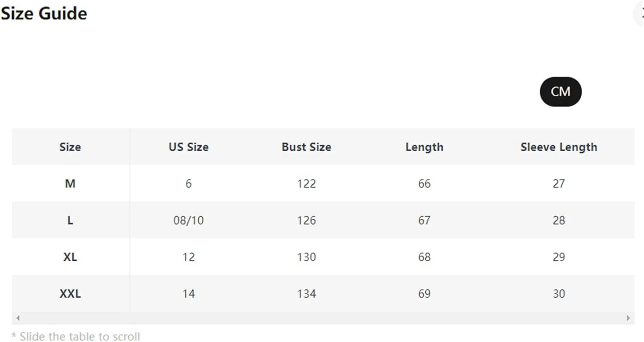Select the Size column header

click(x=70, y=147)
